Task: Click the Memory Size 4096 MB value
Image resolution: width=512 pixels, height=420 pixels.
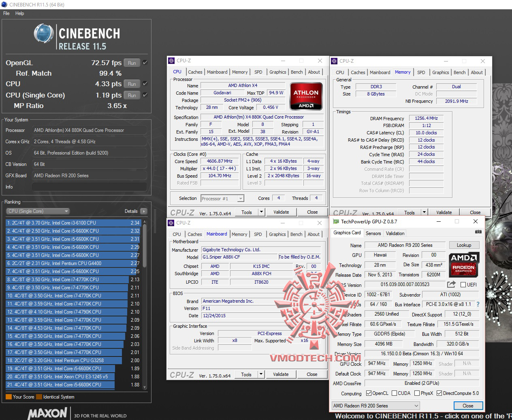Action: [384, 344]
